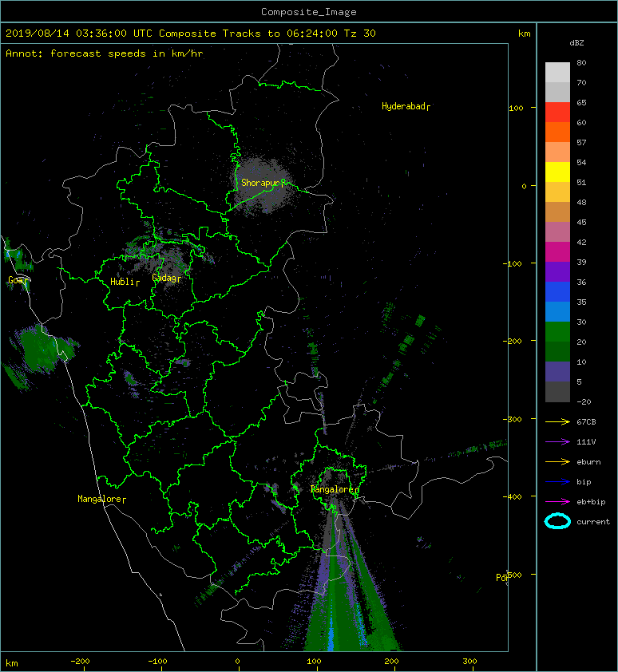This screenshot has width=618, height=672.
Task: Click the 200 tick on the horizontal km axis
Action: coord(391,662)
